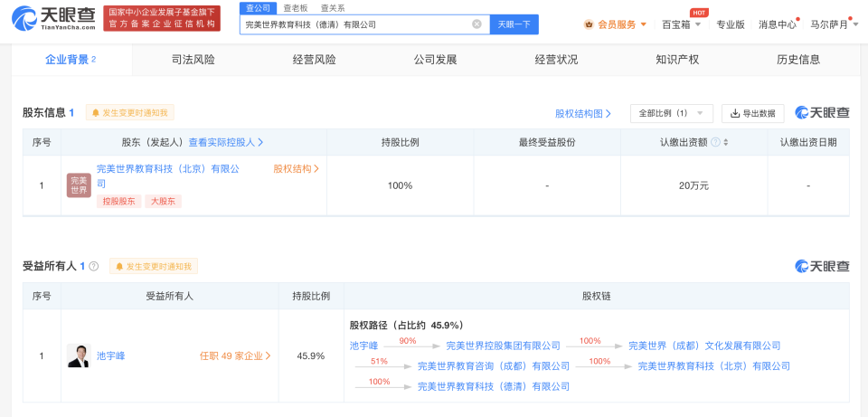Click 完美世界 shareholder logo badge
Image resolution: width=868 pixels, height=417 pixels.
click(x=80, y=185)
